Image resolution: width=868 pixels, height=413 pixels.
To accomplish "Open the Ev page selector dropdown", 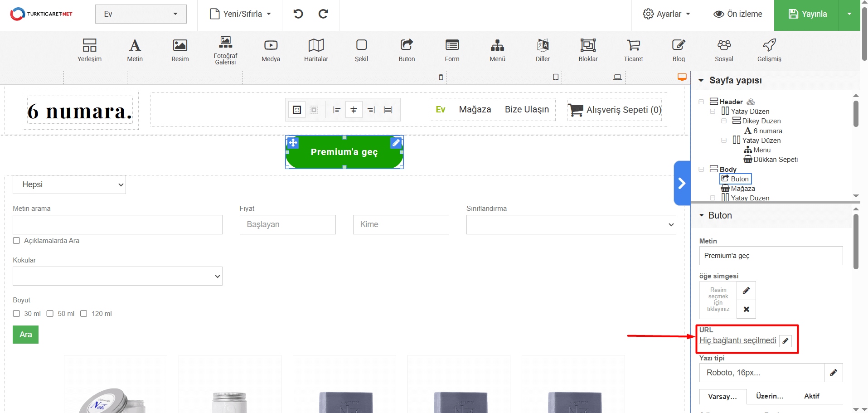I will (141, 14).
